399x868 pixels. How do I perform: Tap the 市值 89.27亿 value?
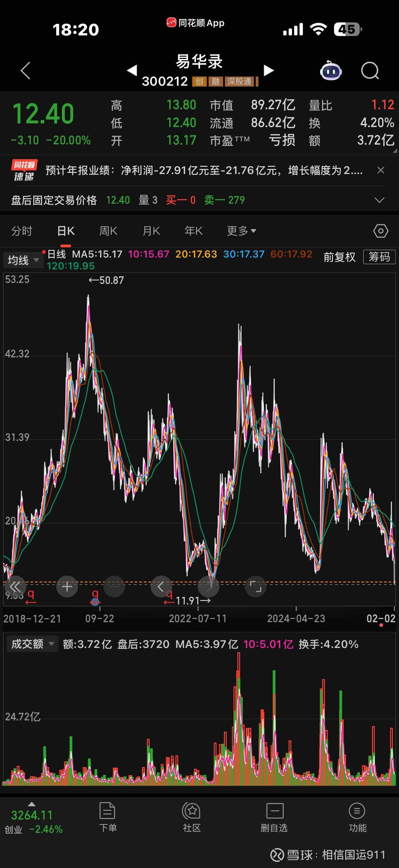[x=273, y=105]
